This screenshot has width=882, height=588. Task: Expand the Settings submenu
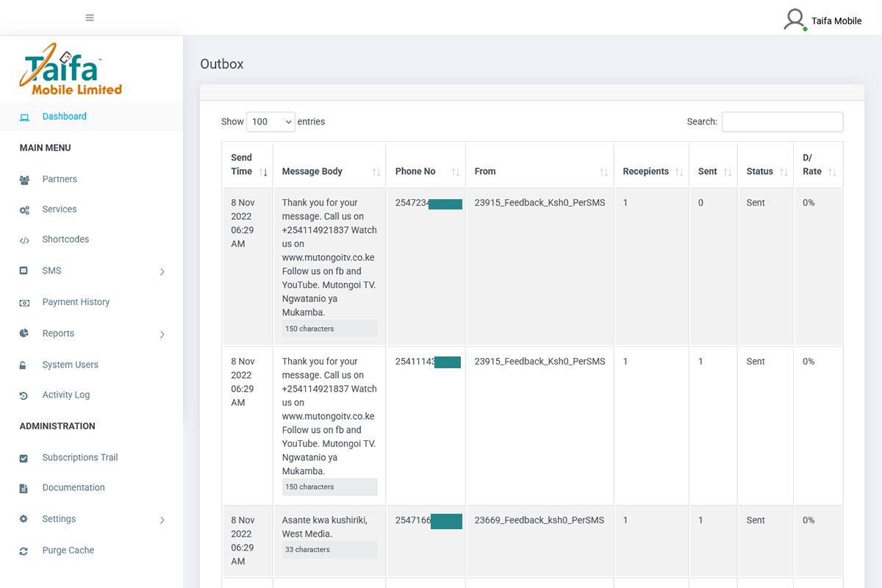(x=162, y=520)
